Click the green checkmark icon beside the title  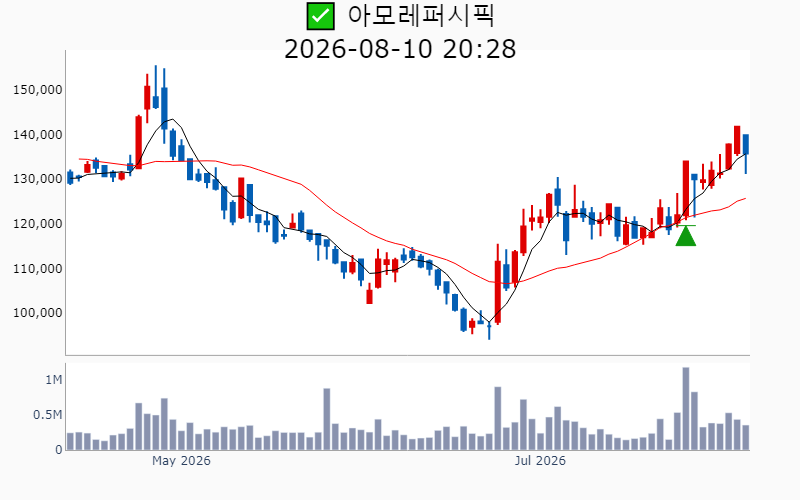320,16
